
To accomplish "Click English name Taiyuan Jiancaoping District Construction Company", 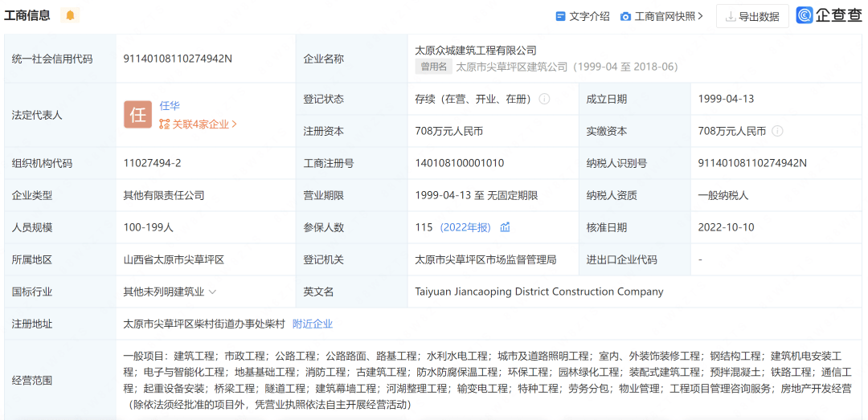I will [x=539, y=292].
